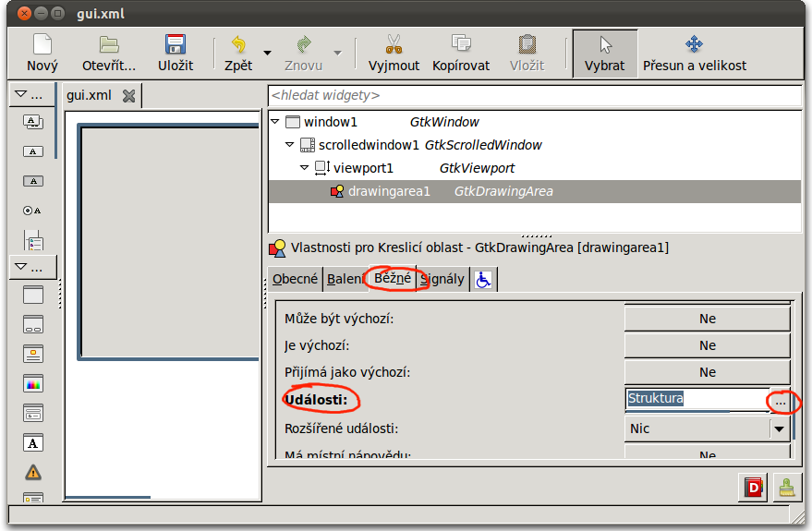Switch to the gui.xml project tab
Screen dimensions: 812x531
(x=89, y=95)
